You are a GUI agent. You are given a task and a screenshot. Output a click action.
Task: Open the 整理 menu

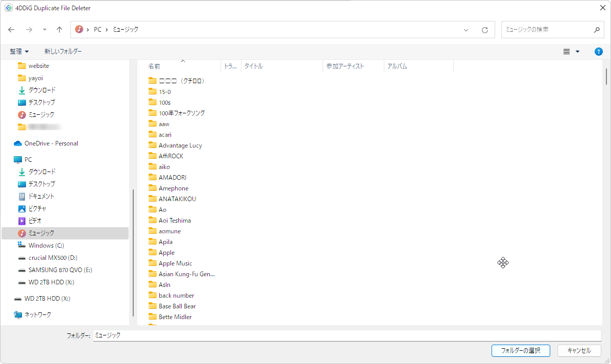point(19,52)
